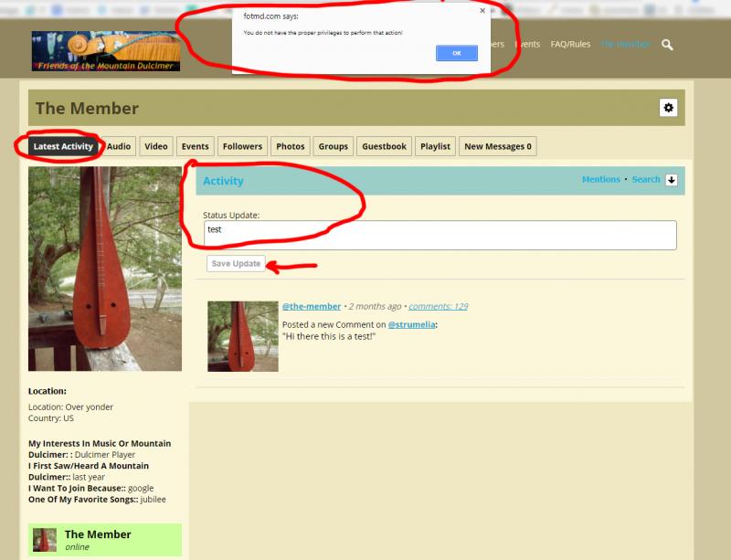
Task: Switch to the Audio tab
Action: (x=119, y=146)
